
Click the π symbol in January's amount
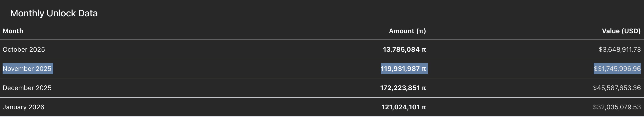pyautogui.click(x=424, y=107)
